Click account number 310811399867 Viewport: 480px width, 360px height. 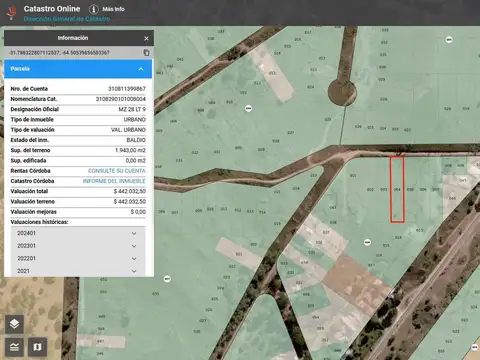point(127,89)
